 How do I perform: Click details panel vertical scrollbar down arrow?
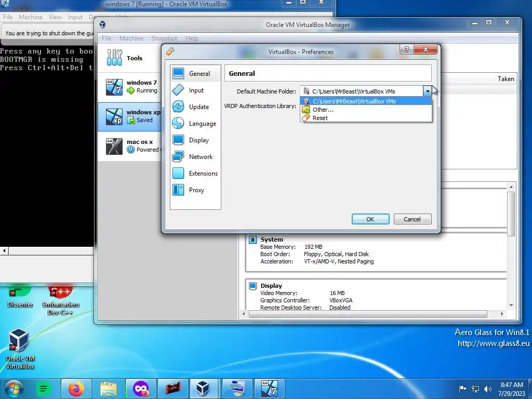point(511,305)
